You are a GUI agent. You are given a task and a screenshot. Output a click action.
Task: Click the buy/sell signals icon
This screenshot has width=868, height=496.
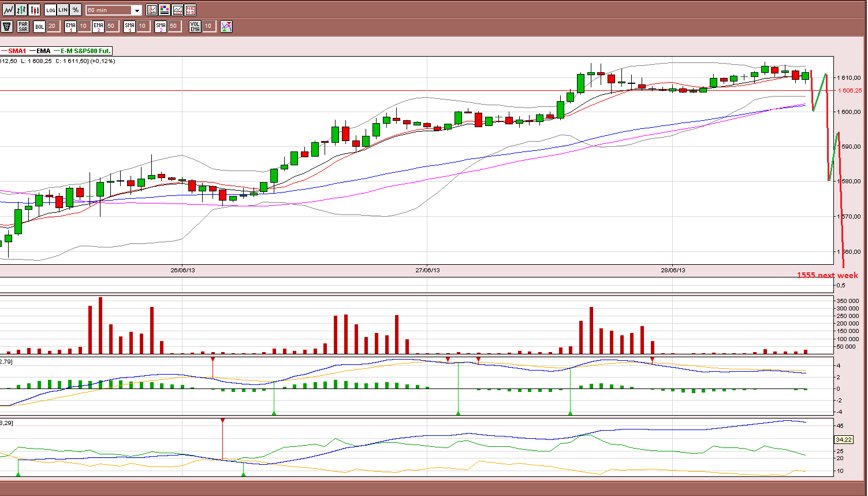click(x=226, y=26)
